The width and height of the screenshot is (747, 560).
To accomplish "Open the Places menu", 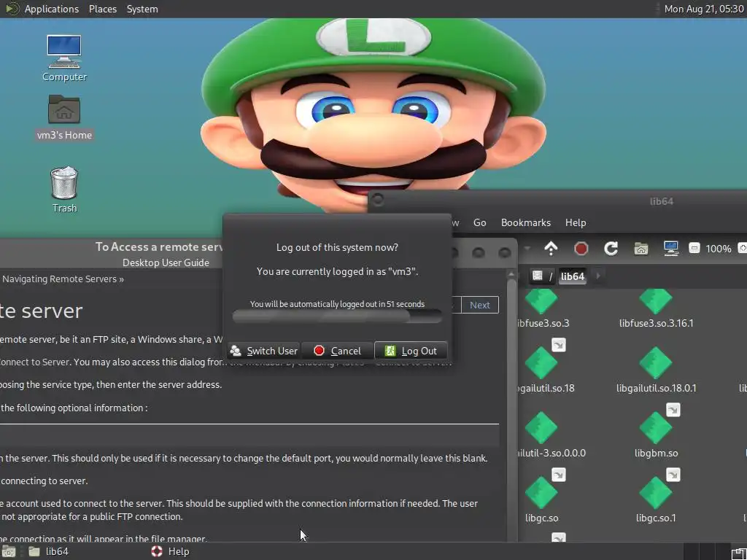I will [x=102, y=9].
